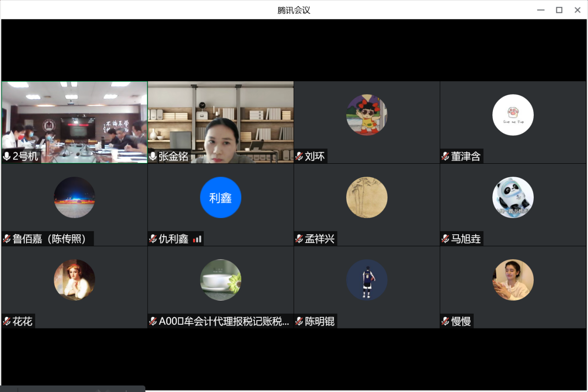
Task: Click muted mic icon beside 刘环
Action: [299, 156]
